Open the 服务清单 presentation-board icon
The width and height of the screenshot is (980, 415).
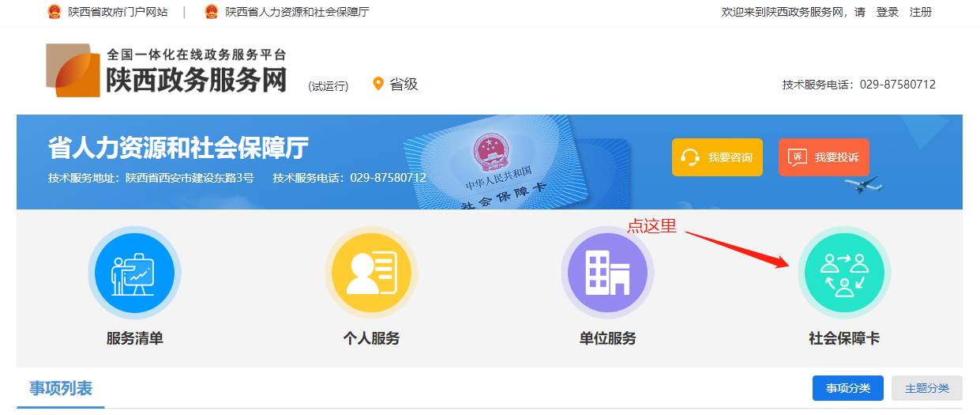point(134,274)
